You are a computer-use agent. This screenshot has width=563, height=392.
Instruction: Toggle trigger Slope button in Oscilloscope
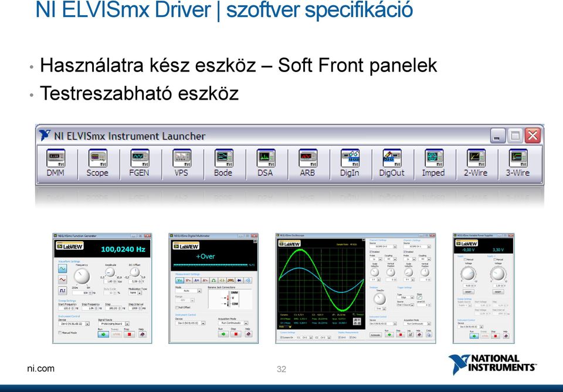(419, 297)
